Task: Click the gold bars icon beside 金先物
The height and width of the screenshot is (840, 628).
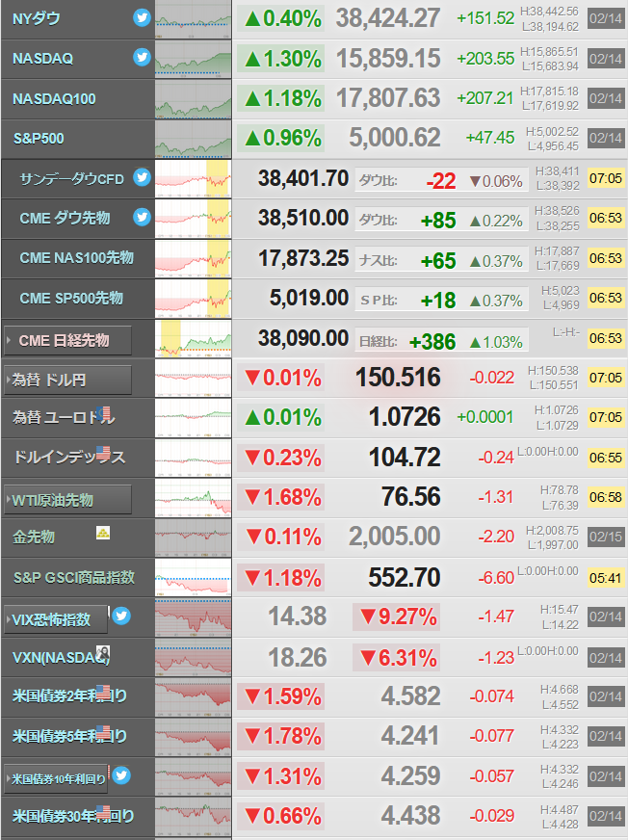Action: [103, 533]
